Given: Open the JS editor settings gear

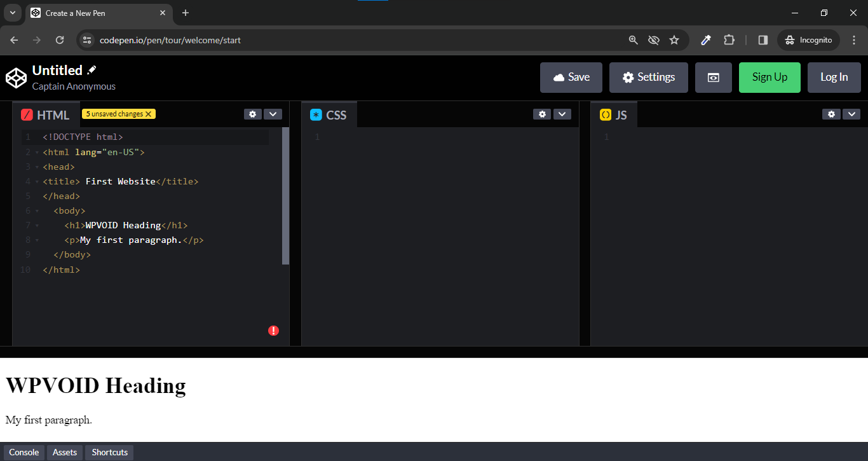Looking at the screenshot, I should tap(831, 114).
